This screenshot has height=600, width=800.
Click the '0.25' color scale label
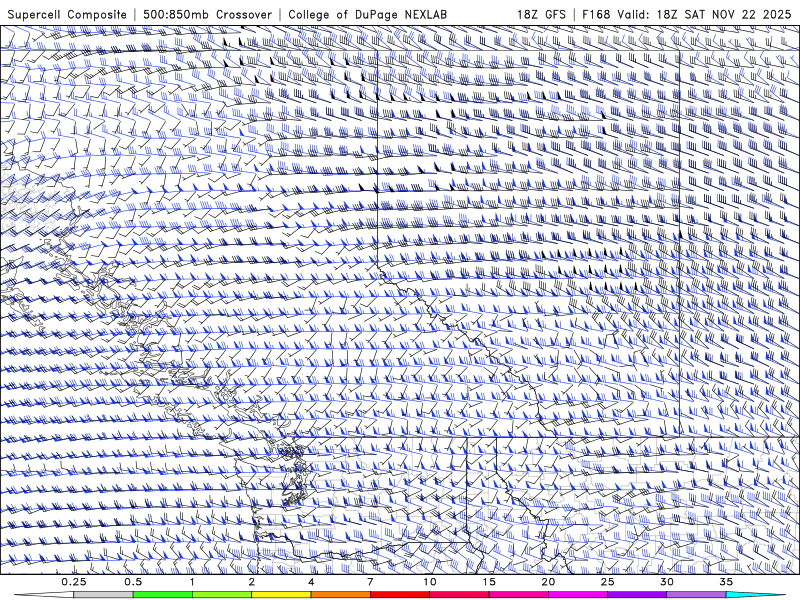(x=74, y=582)
